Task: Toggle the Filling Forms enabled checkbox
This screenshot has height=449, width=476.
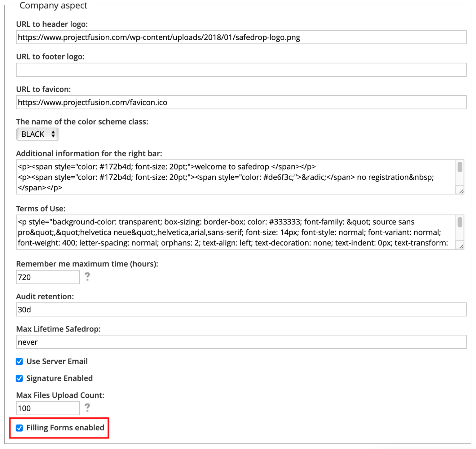Action: coord(19,428)
